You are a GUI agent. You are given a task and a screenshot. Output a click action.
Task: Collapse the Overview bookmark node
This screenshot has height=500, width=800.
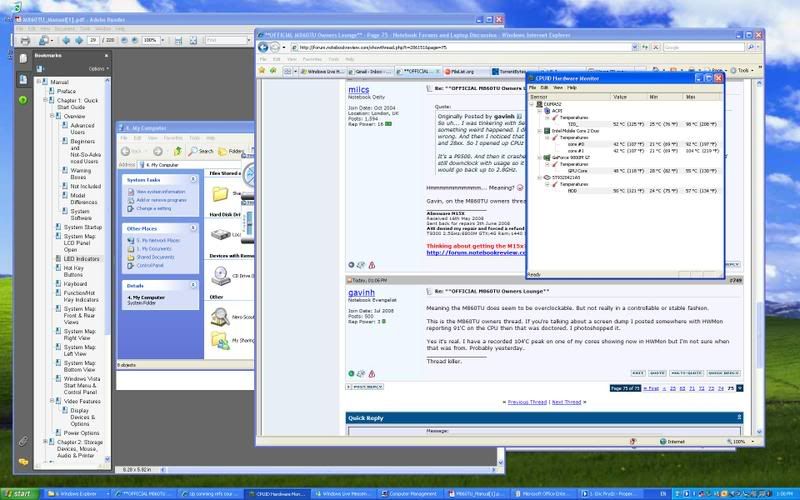(x=52, y=116)
